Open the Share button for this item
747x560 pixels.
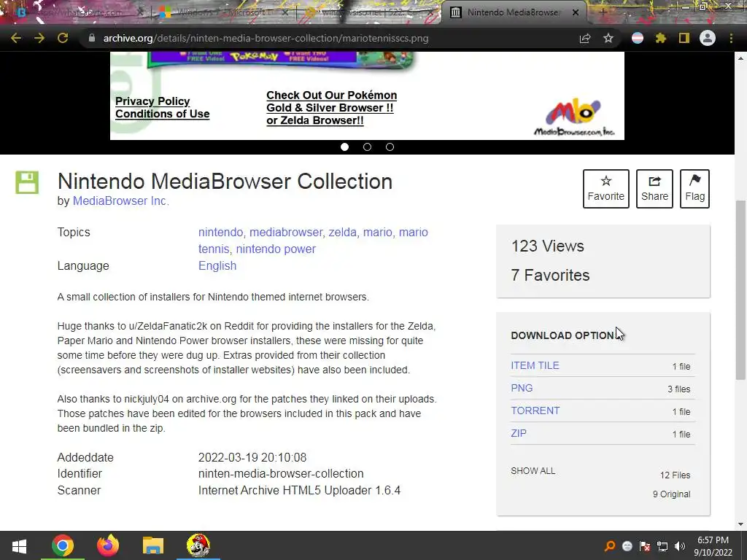[x=654, y=189]
